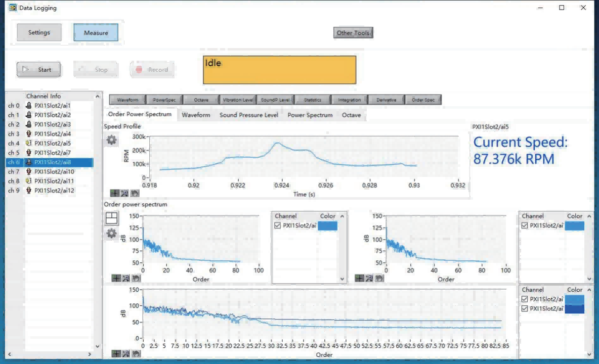Screen dimensions: 599x364
Task: Uncheck first channel in bottom graph legend
Action: (525, 299)
